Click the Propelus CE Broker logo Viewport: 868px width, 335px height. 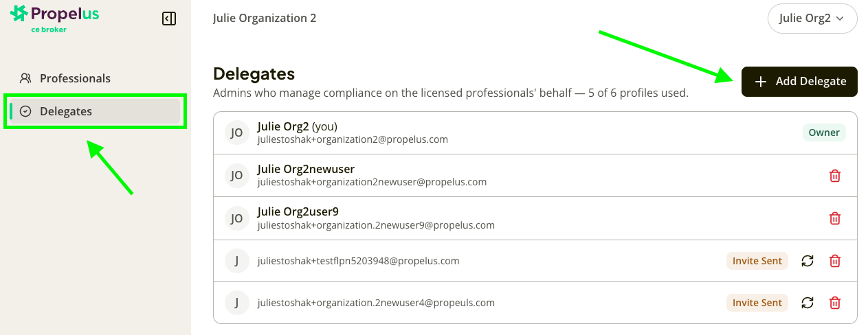pos(54,19)
